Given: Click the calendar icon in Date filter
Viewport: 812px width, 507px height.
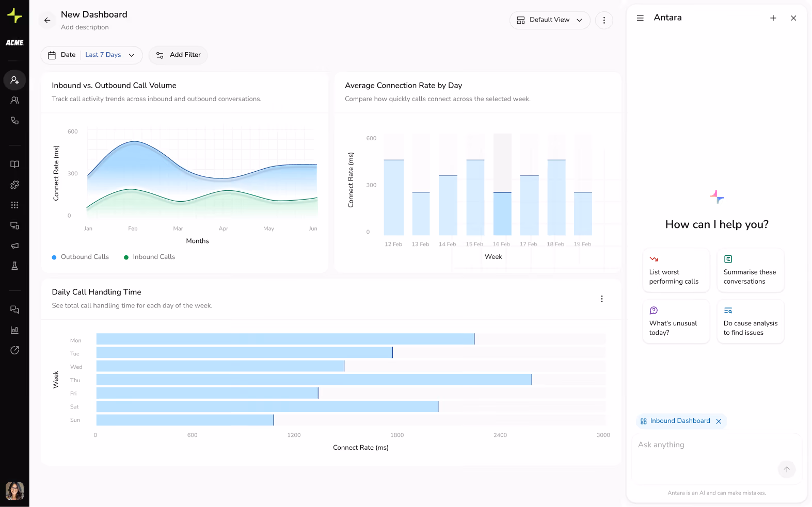Looking at the screenshot, I should (x=52, y=55).
